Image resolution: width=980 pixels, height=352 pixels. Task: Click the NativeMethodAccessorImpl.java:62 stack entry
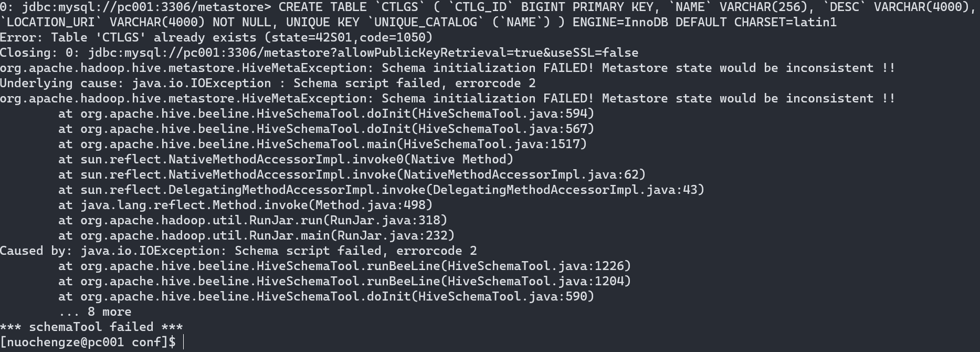[x=352, y=175]
